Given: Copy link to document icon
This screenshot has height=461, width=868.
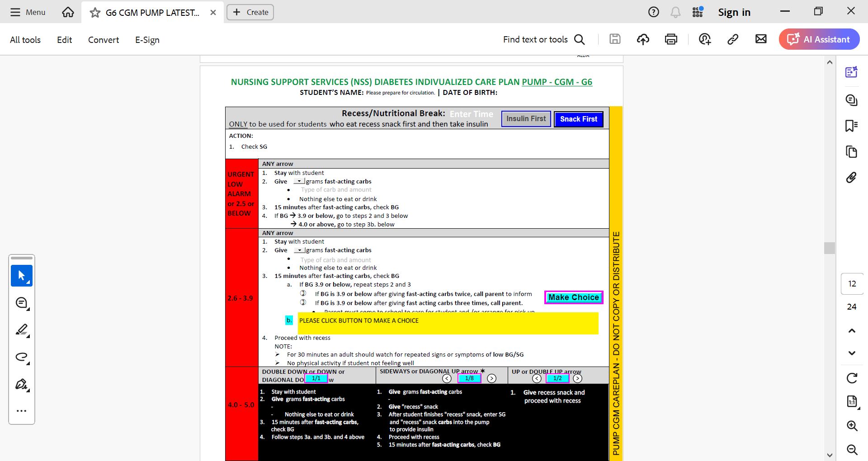Looking at the screenshot, I should coord(733,39).
